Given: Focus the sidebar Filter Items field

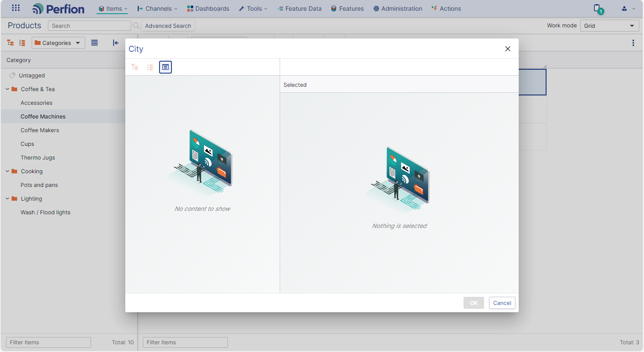Looking at the screenshot, I should click(48, 342).
